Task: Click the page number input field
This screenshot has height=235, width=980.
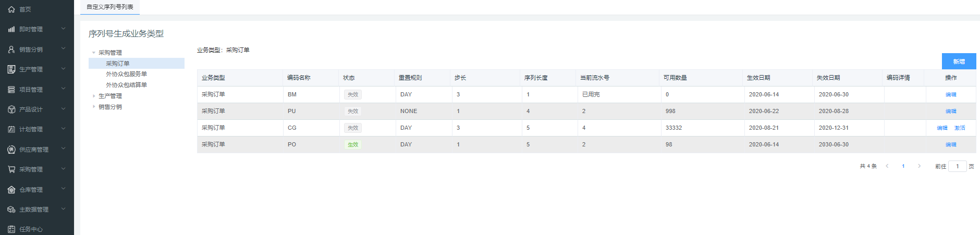Action: pos(957,166)
